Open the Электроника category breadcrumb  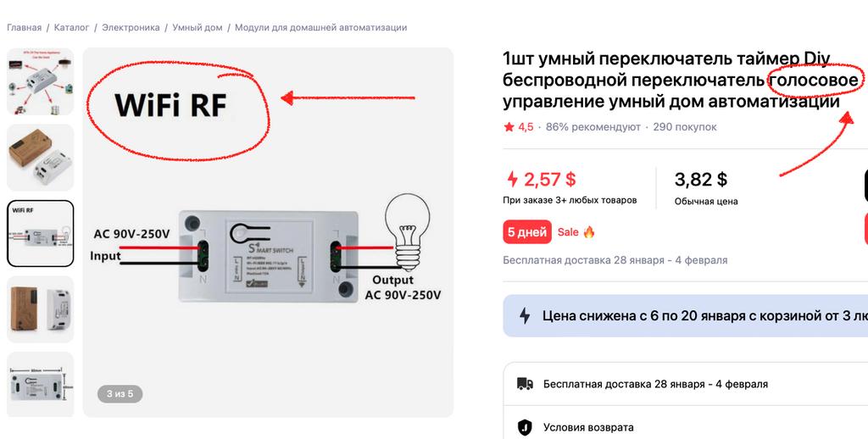(x=131, y=27)
